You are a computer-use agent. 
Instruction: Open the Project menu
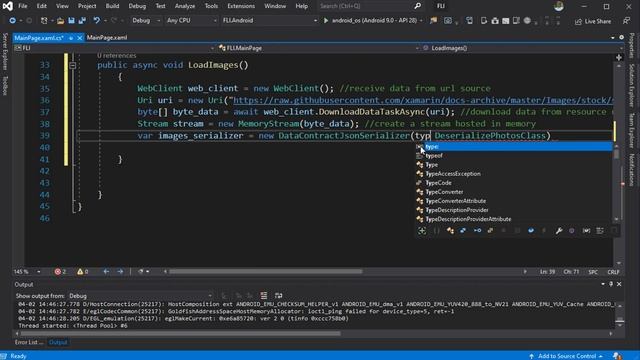click(x=87, y=6)
